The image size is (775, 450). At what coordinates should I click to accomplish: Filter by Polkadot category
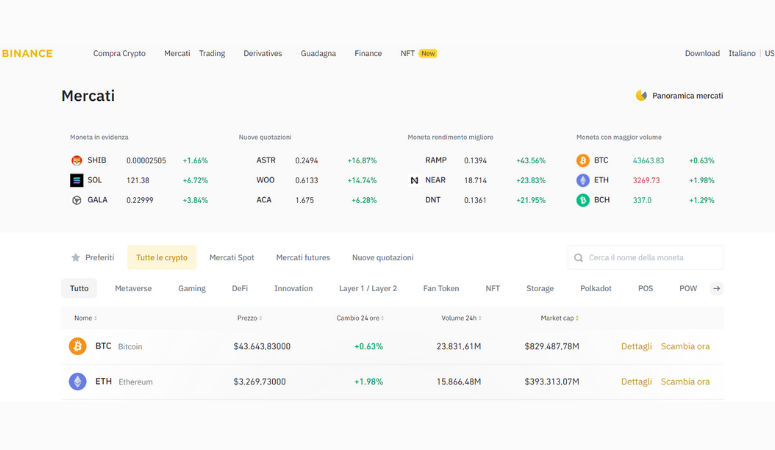[x=596, y=288]
